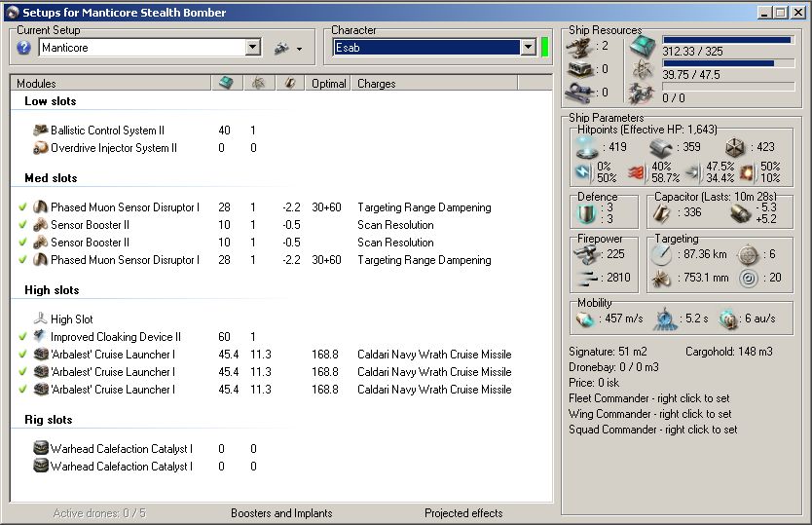
Task: Select the first Targeting Range Dampening charge text
Action: tap(424, 207)
